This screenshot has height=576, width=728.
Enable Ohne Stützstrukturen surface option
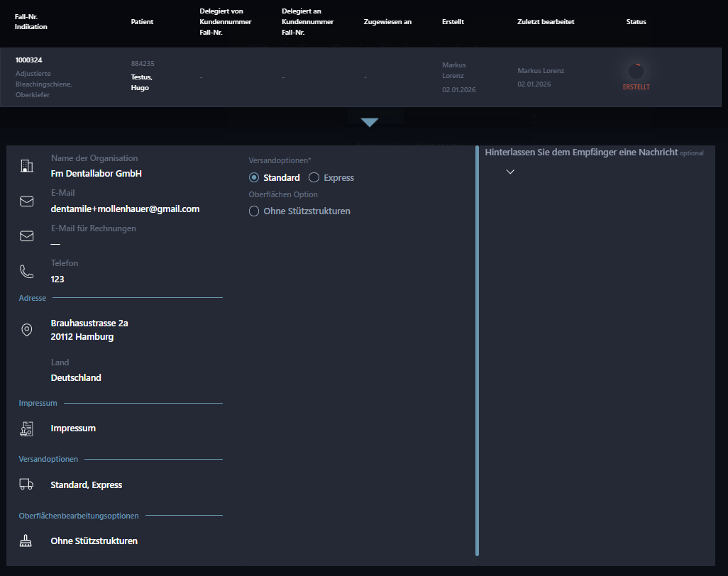point(254,211)
